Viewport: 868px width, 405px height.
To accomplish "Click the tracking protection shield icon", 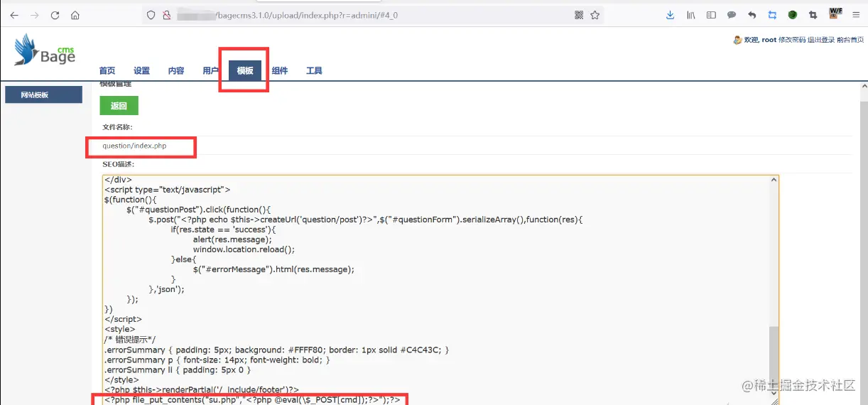I will pyautogui.click(x=151, y=15).
